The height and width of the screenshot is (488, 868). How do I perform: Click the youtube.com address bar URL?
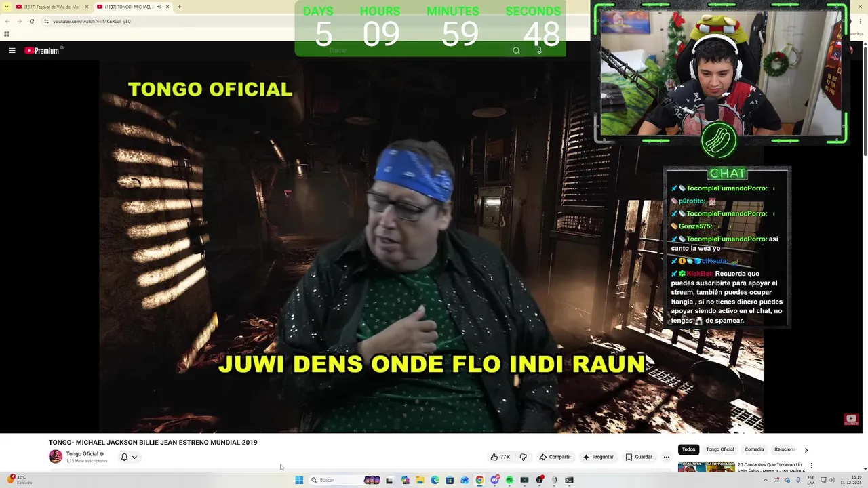click(92, 21)
